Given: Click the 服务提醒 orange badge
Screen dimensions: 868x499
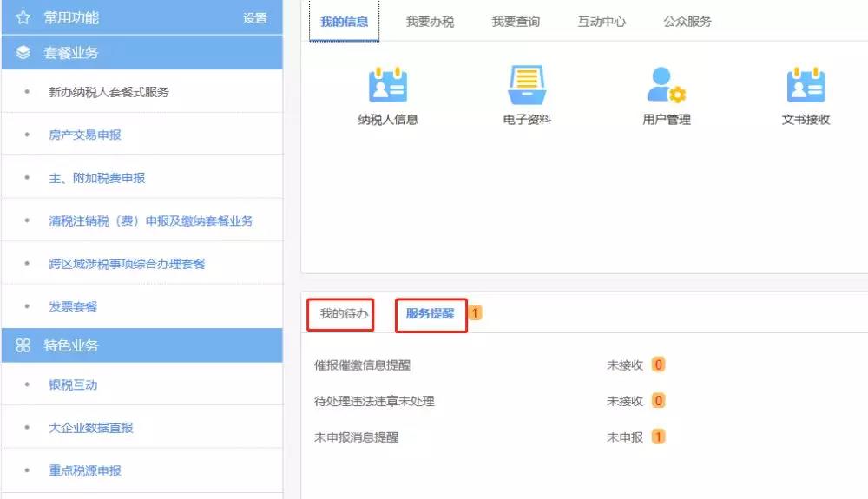Looking at the screenshot, I should (476, 313).
